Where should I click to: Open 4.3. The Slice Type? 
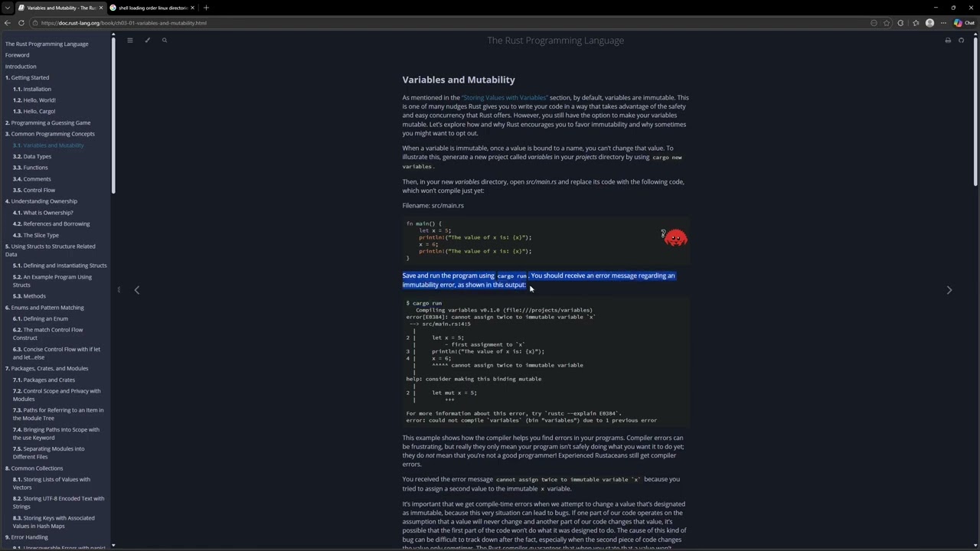pyautogui.click(x=36, y=235)
